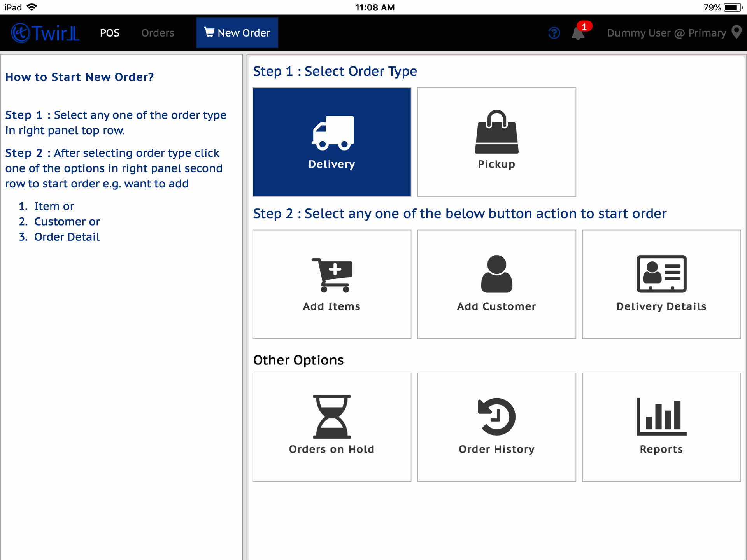Image resolution: width=747 pixels, height=560 pixels.
Task: View Orders on Hold hourglass icon
Action: coord(332,416)
